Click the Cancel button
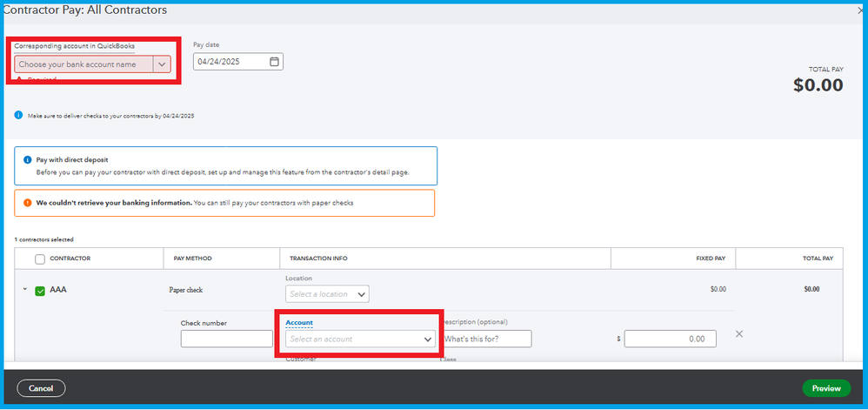 coord(41,388)
